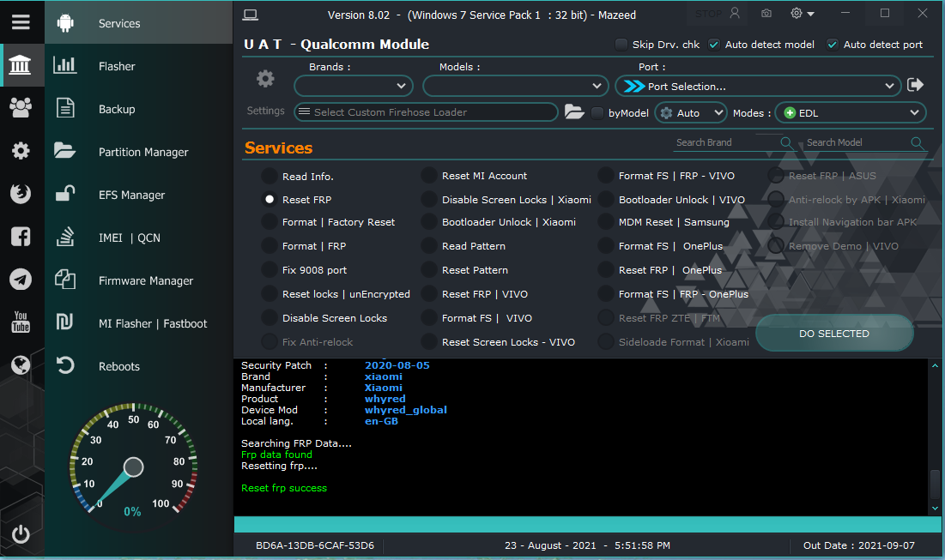The image size is (945, 560).
Task: Open the Backup menu item
Action: click(x=138, y=109)
